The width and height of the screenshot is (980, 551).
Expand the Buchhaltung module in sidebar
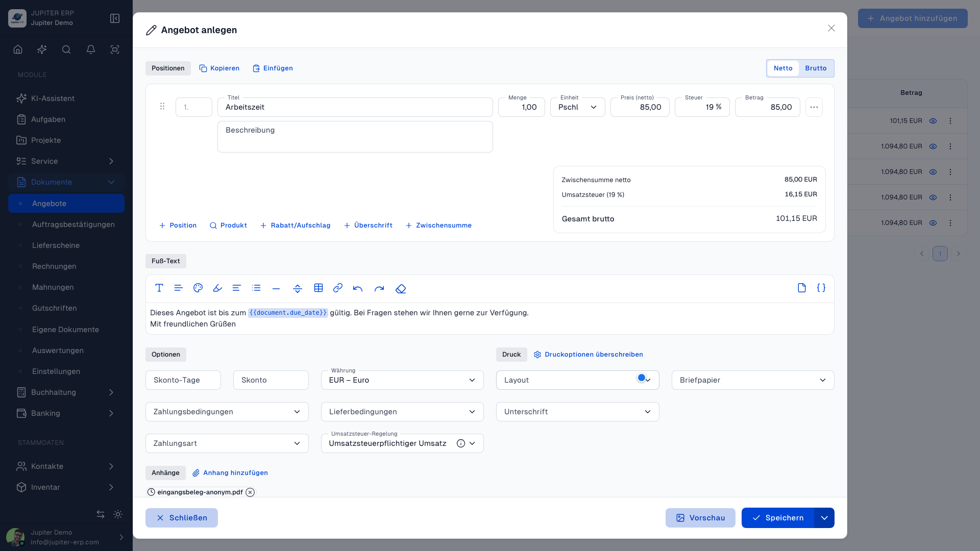pyautogui.click(x=66, y=392)
